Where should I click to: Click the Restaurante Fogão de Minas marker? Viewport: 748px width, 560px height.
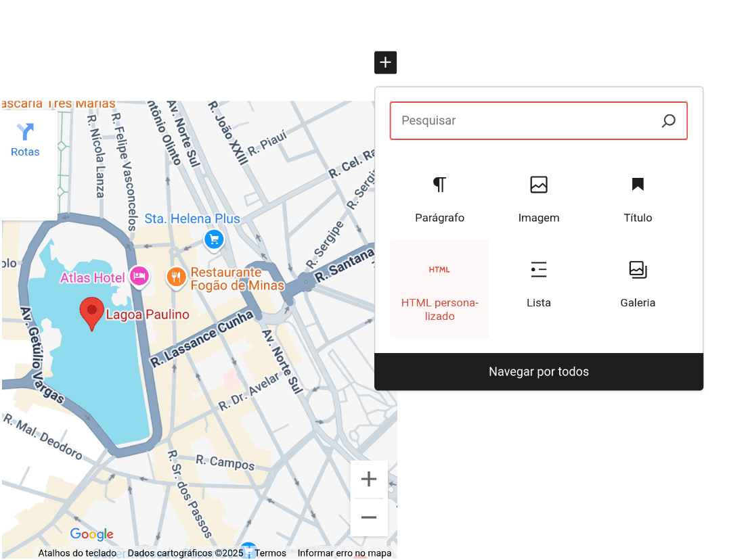[x=176, y=277]
